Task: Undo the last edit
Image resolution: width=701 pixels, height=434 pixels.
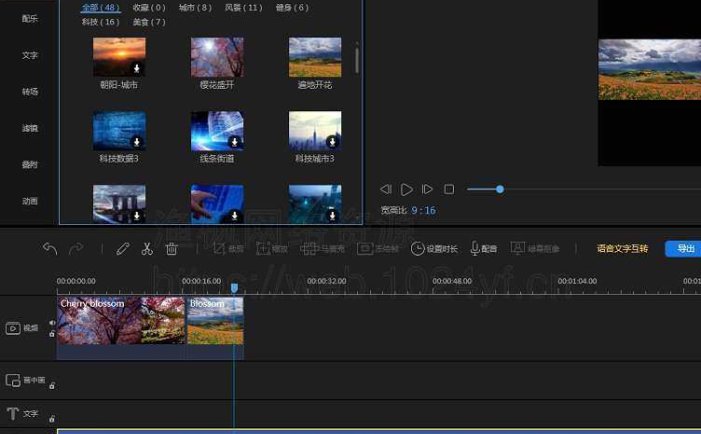Action: point(50,249)
